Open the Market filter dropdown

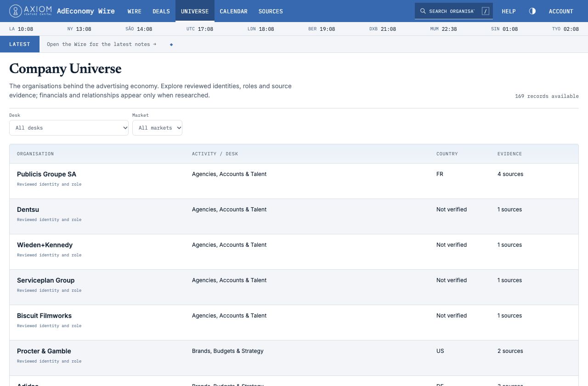click(157, 128)
